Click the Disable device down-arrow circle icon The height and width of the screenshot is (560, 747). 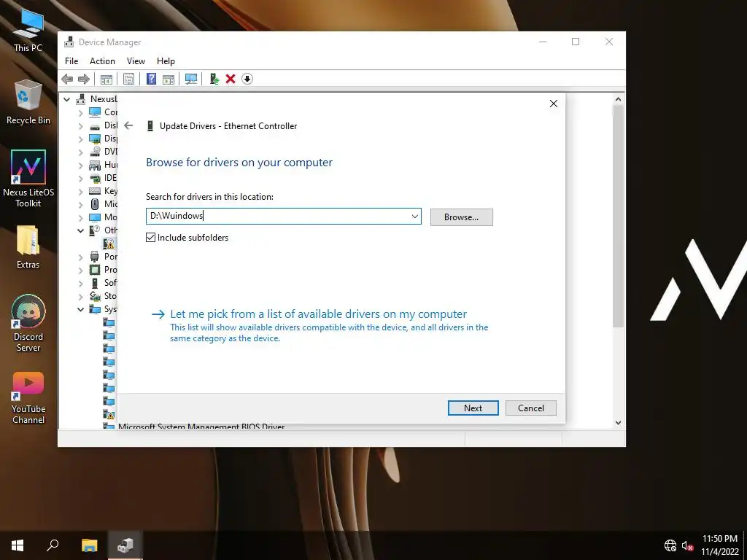click(247, 79)
